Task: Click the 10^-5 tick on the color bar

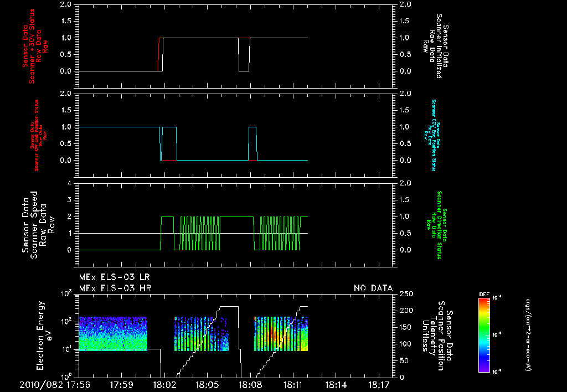Action: [497, 334]
